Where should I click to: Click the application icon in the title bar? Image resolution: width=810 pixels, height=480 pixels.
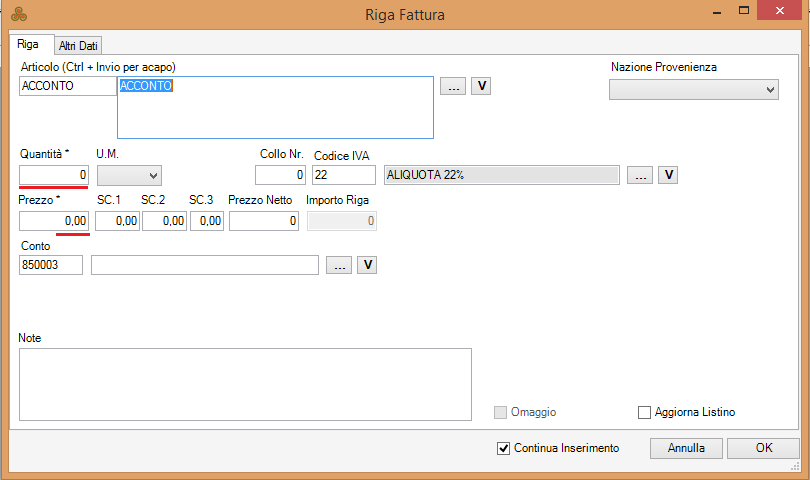[18, 14]
